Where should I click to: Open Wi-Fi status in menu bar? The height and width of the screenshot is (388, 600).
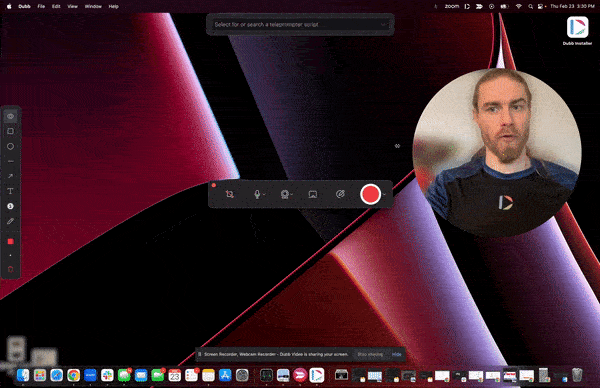click(519, 6)
